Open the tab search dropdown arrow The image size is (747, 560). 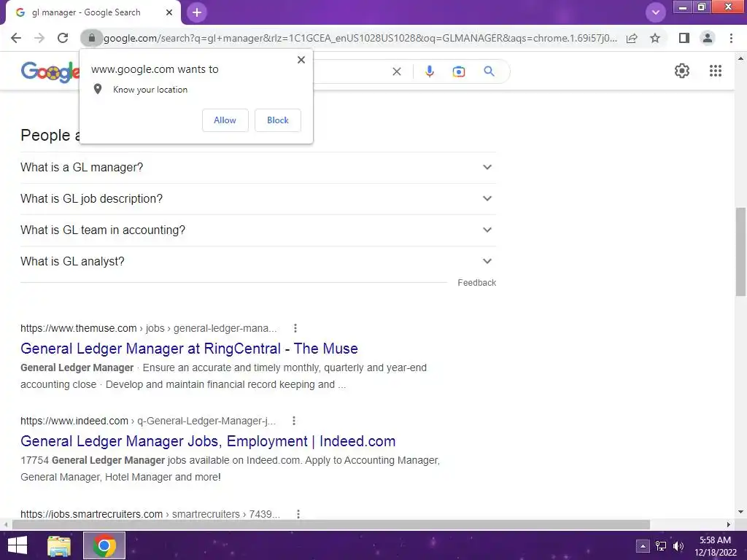tap(656, 12)
